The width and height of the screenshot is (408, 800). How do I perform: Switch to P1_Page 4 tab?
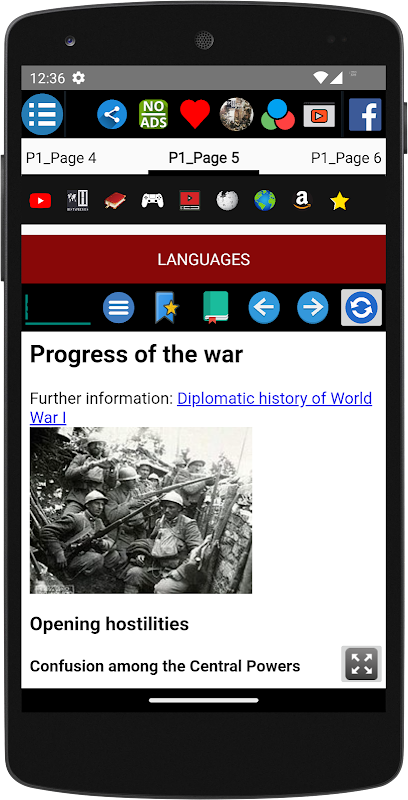click(61, 158)
